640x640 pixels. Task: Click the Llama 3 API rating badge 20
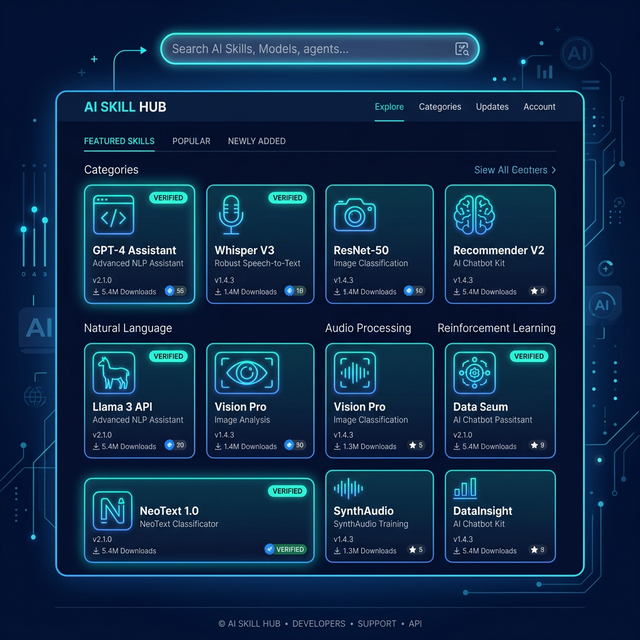coord(176,445)
